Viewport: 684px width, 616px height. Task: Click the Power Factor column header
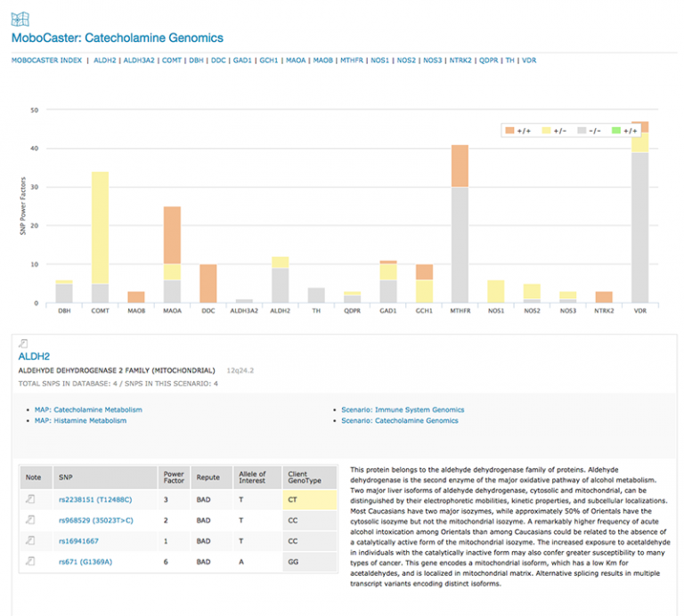(174, 477)
